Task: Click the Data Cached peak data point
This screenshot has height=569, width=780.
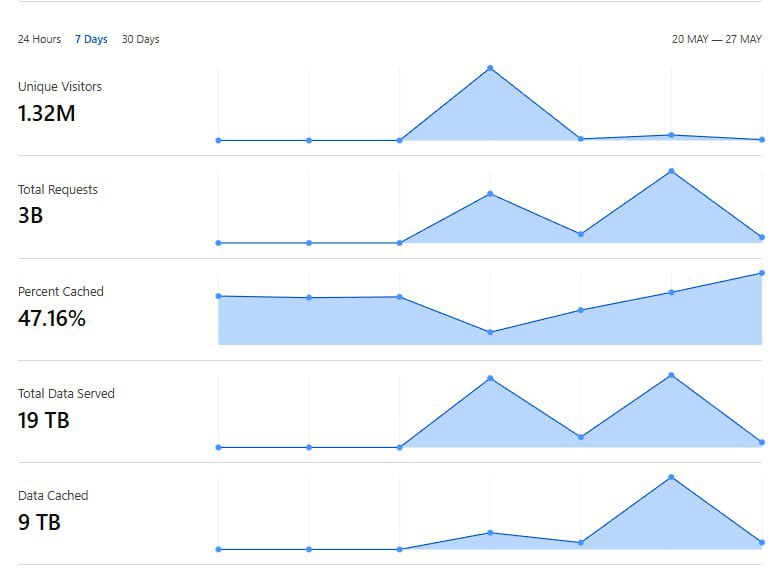Action: coord(671,477)
